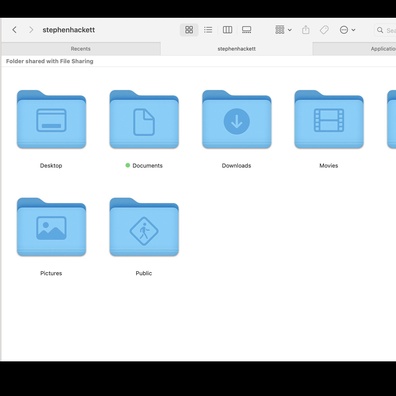Go back with the left chevron button
Screen dimensions: 396x396
[14, 30]
